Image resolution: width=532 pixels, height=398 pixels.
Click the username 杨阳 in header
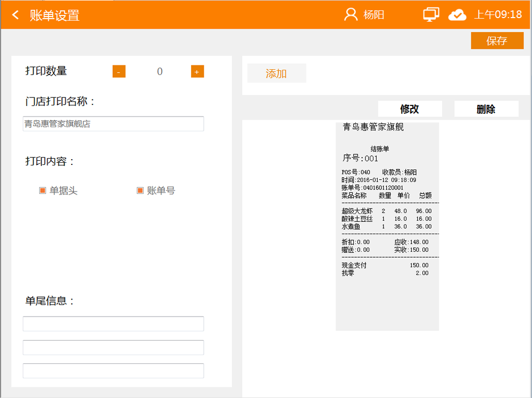click(373, 15)
